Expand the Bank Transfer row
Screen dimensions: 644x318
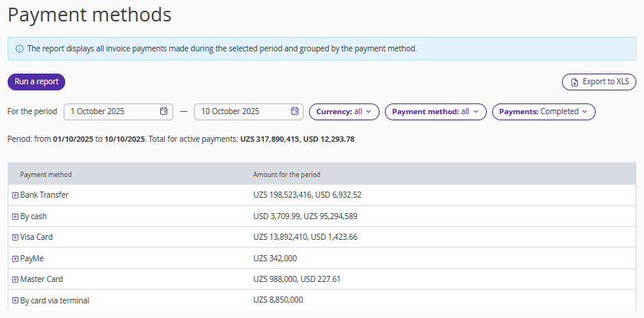click(15, 195)
